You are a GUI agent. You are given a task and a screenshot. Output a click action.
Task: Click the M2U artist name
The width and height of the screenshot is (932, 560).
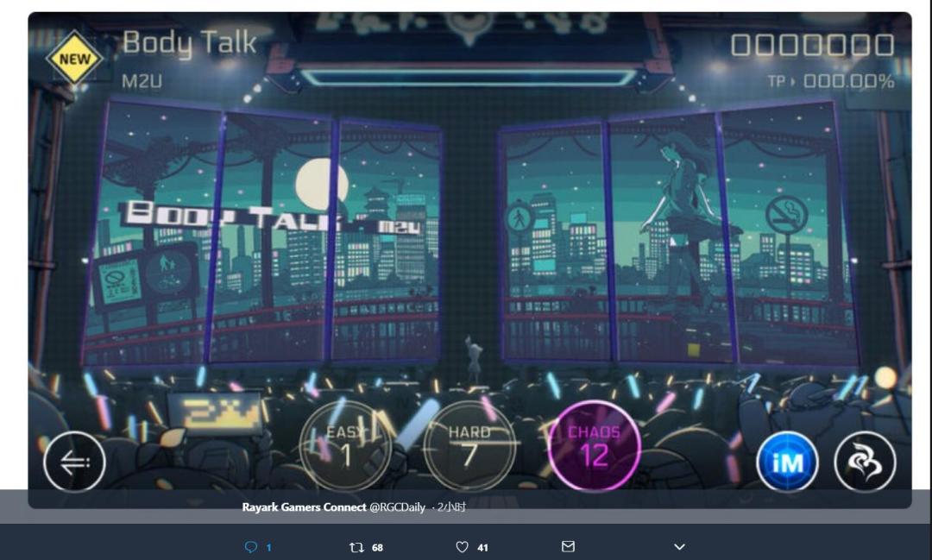point(142,81)
